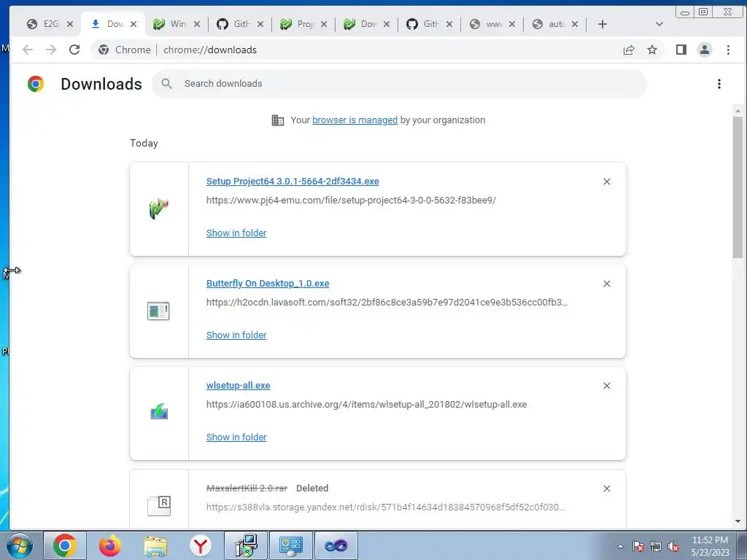The image size is (747, 560).
Task: Show hidden system tray icons
Action: pyautogui.click(x=620, y=546)
